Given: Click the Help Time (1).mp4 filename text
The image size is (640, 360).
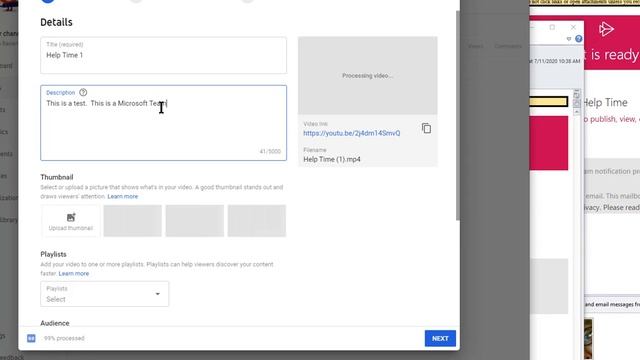Looking at the screenshot, I should [332, 160].
